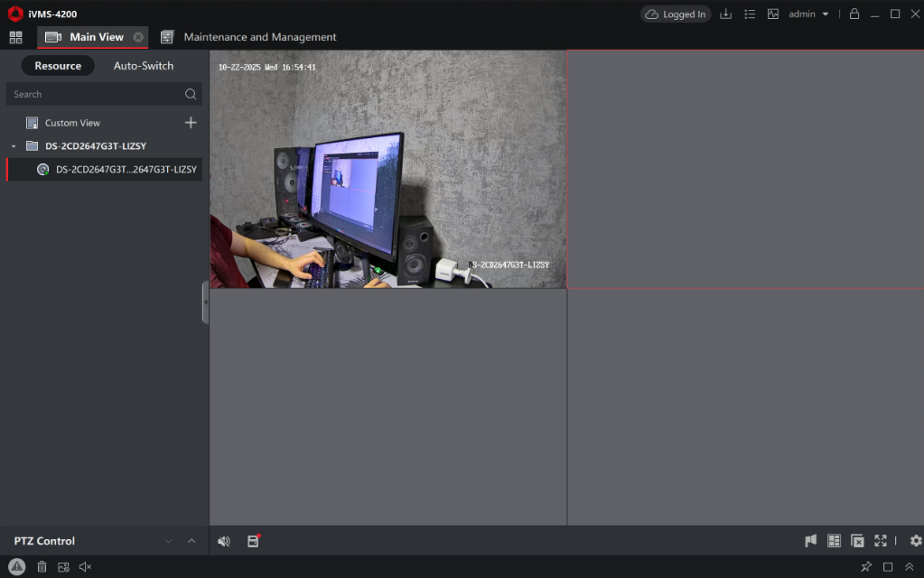Open the module grid menu icon
Viewport: 924px width, 578px height.
[x=16, y=37]
